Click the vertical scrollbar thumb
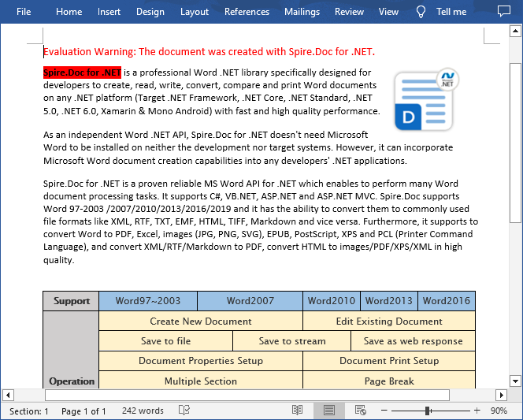 pyautogui.click(x=515, y=143)
